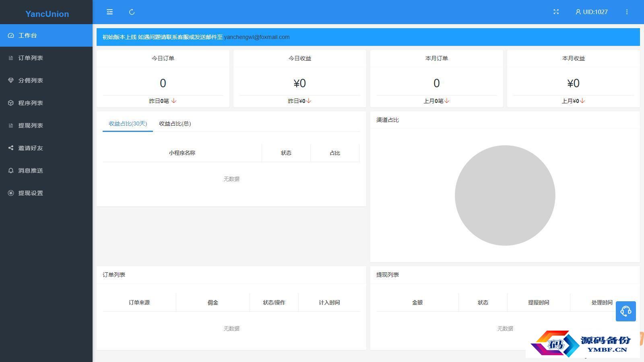Switch to the 收益占比(30天) tab

(x=128, y=123)
